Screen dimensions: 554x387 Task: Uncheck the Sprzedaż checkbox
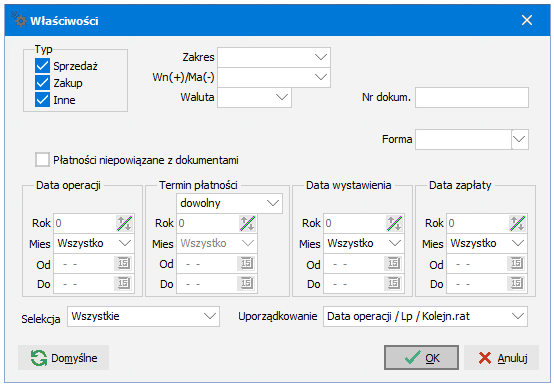[42, 66]
